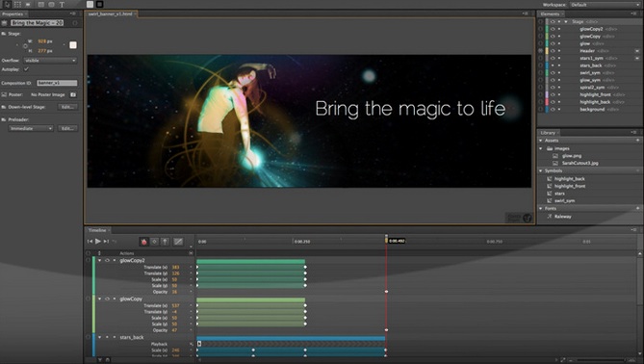644x364 pixels.
Task: Select the Text tool
Action: [62, 5]
